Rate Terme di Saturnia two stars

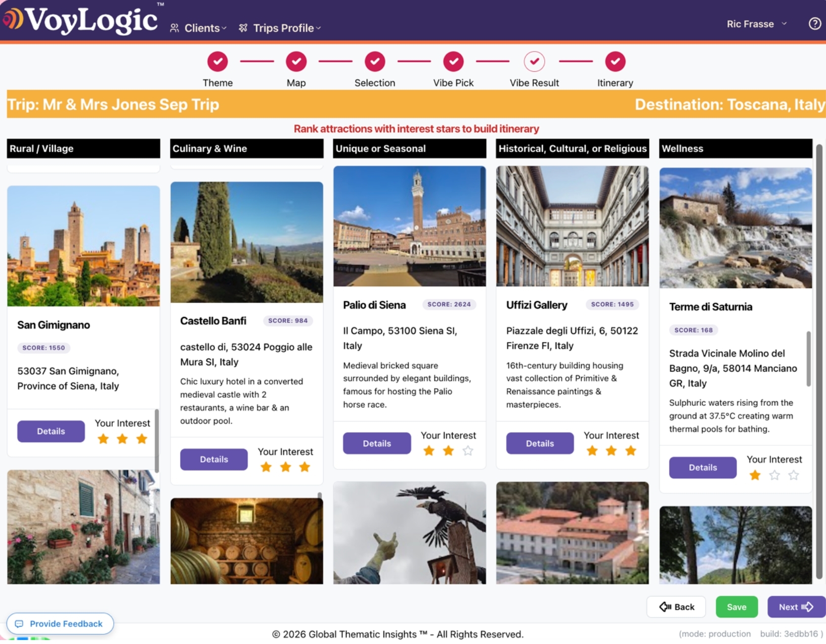click(774, 475)
